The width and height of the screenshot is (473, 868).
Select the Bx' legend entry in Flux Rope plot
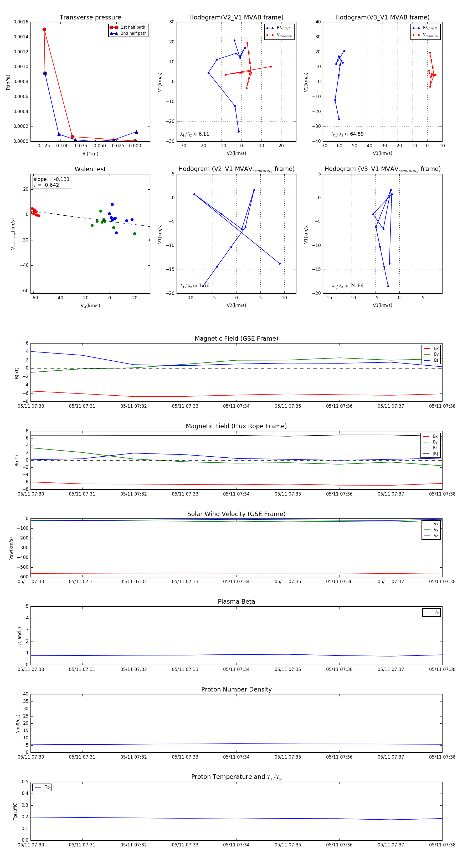pyautogui.click(x=431, y=436)
